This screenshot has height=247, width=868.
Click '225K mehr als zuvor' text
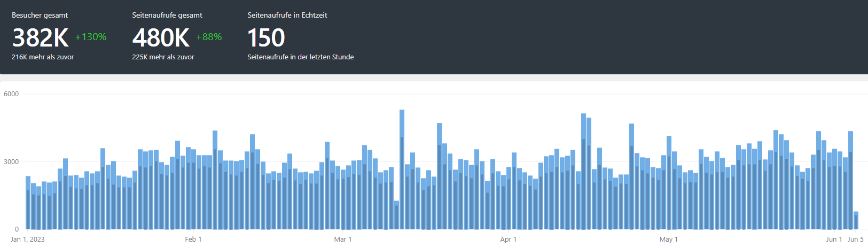163,57
